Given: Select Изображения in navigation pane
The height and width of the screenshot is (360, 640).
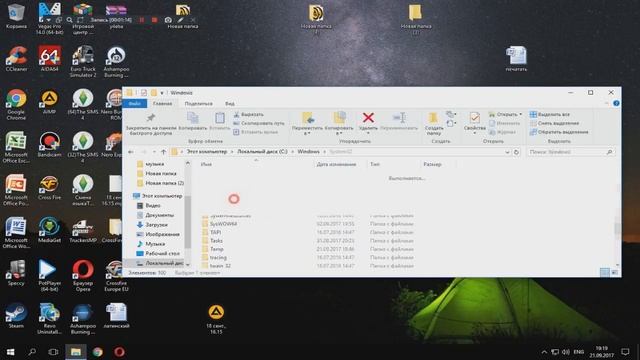Looking at the screenshot, I should pos(158,234).
